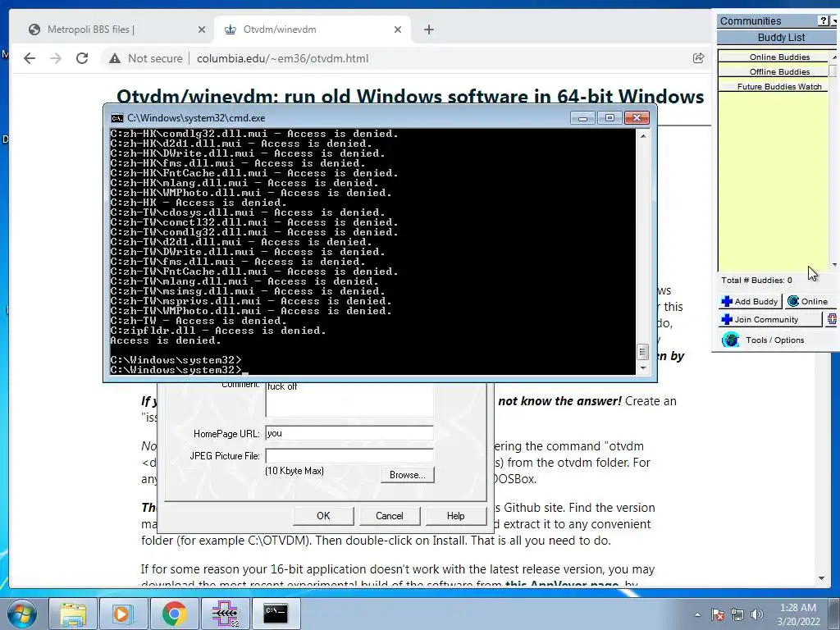Open the volume speaker icon

point(756,614)
